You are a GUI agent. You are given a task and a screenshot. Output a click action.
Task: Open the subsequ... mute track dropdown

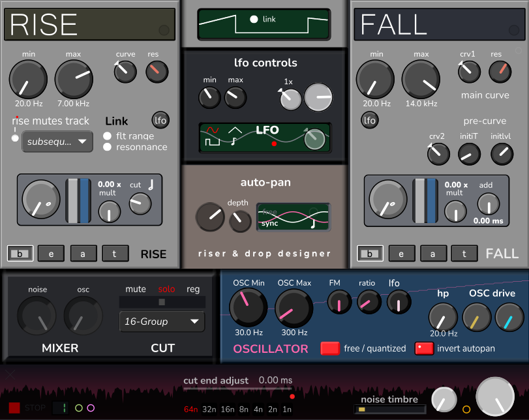tap(57, 141)
